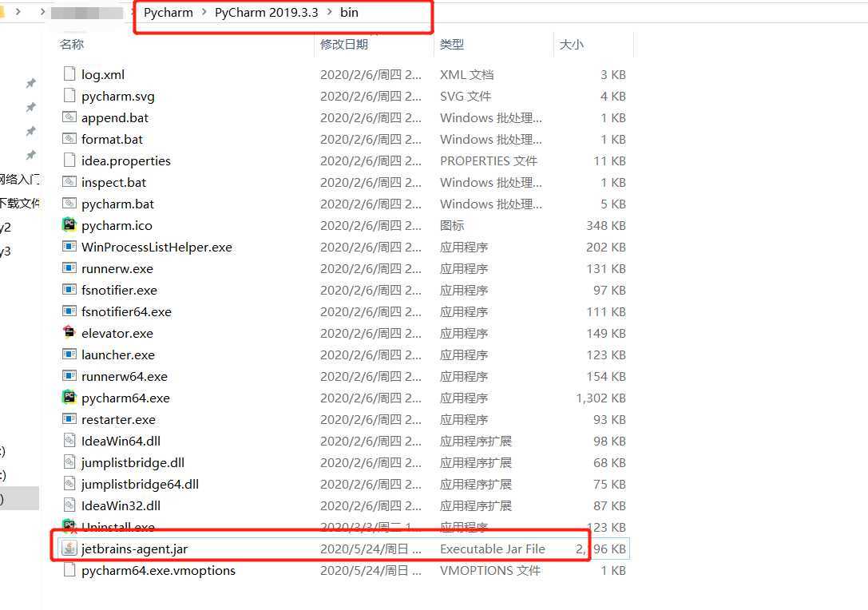Click the WinProcessListHelper.exe application icon
The image size is (868, 610).
click(x=69, y=247)
